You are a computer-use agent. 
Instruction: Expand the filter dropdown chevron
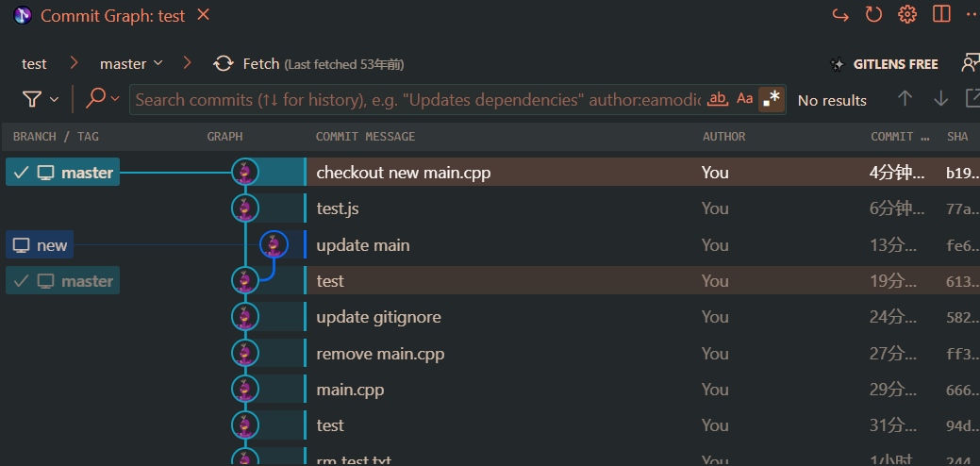click(55, 99)
